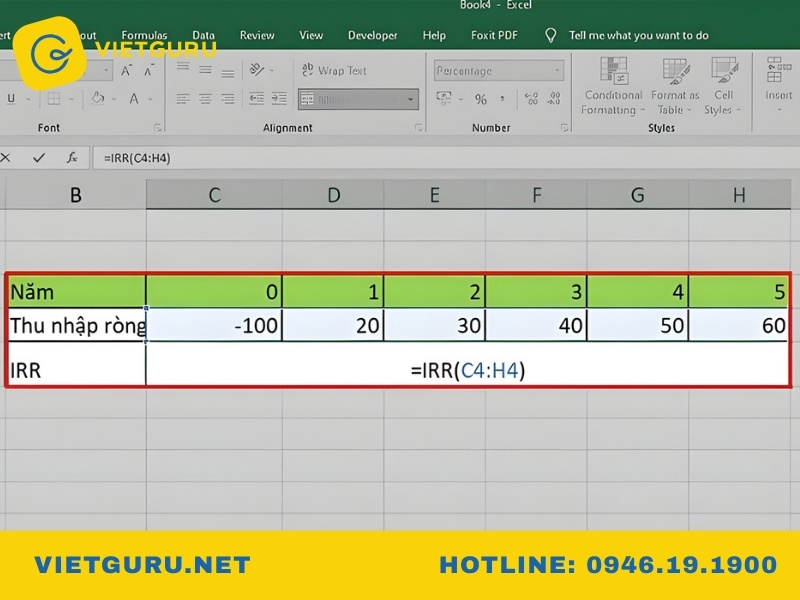Screen dimensions: 800x600
Task: Select column D header
Action: [x=333, y=194]
